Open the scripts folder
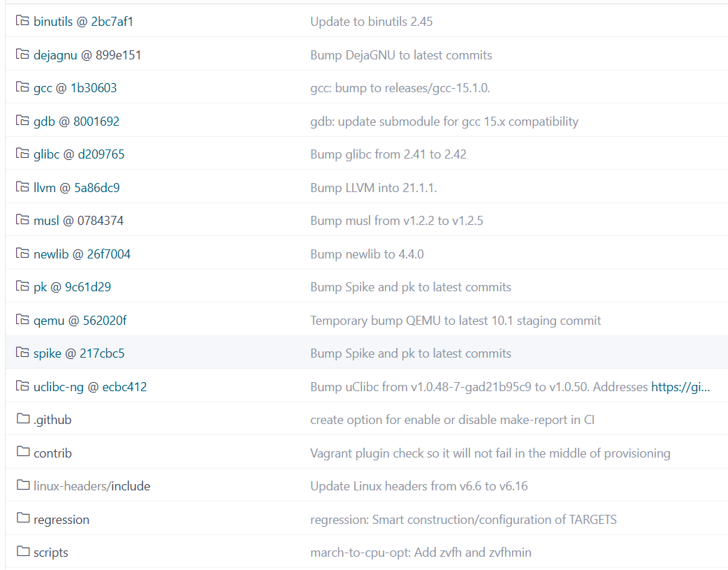 [50, 553]
